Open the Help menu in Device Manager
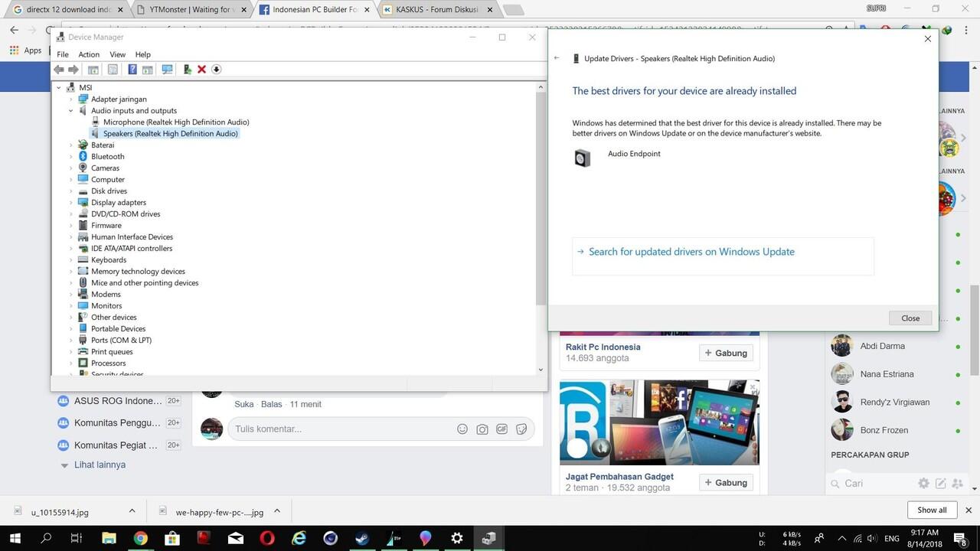Screen dimensions: 980x551 [143, 54]
